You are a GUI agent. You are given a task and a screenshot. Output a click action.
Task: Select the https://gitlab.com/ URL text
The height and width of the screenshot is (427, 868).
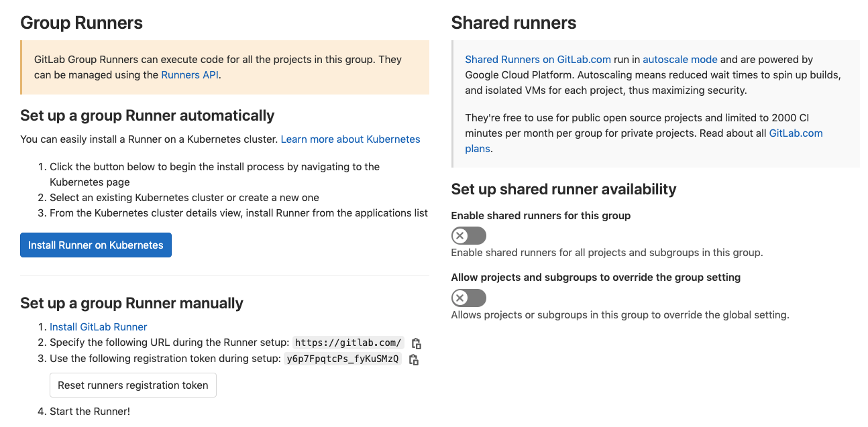pyautogui.click(x=348, y=343)
